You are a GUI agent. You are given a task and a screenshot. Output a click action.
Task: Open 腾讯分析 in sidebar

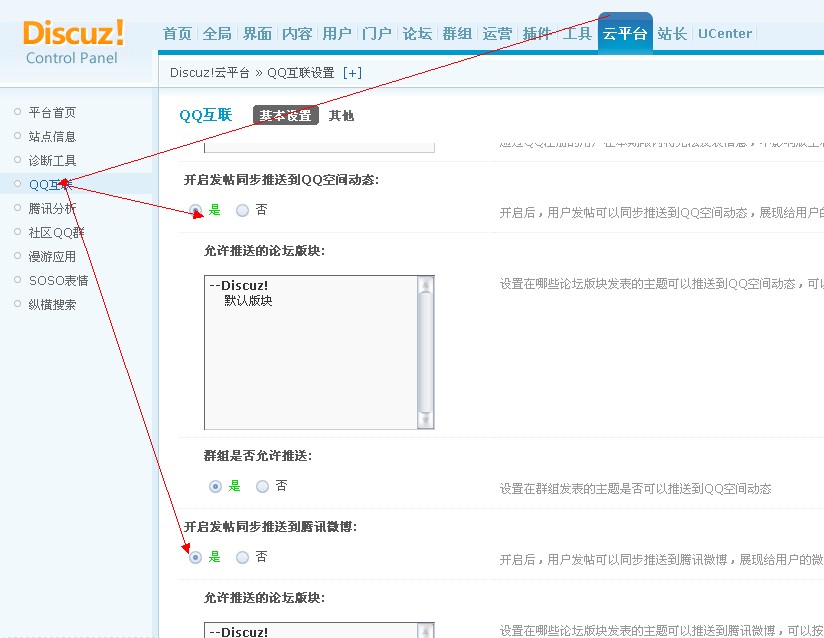[52, 208]
